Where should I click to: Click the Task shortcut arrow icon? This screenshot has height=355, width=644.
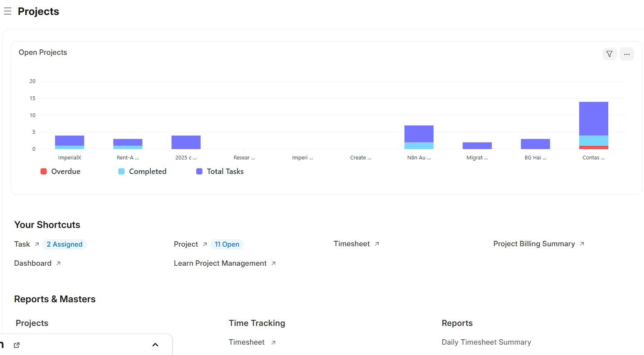click(x=37, y=244)
